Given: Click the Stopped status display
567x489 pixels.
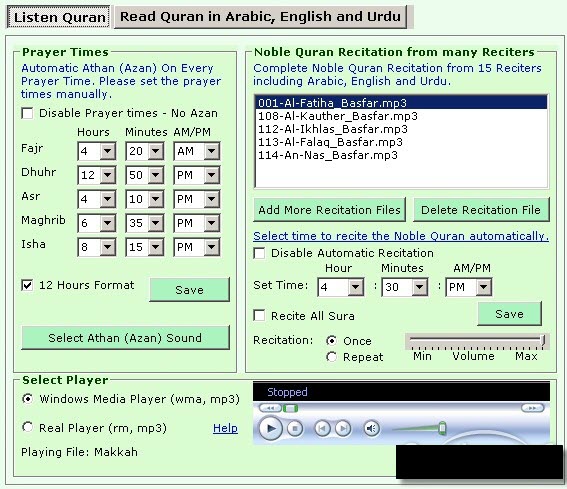Looking at the screenshot, I should pos(401,392).
